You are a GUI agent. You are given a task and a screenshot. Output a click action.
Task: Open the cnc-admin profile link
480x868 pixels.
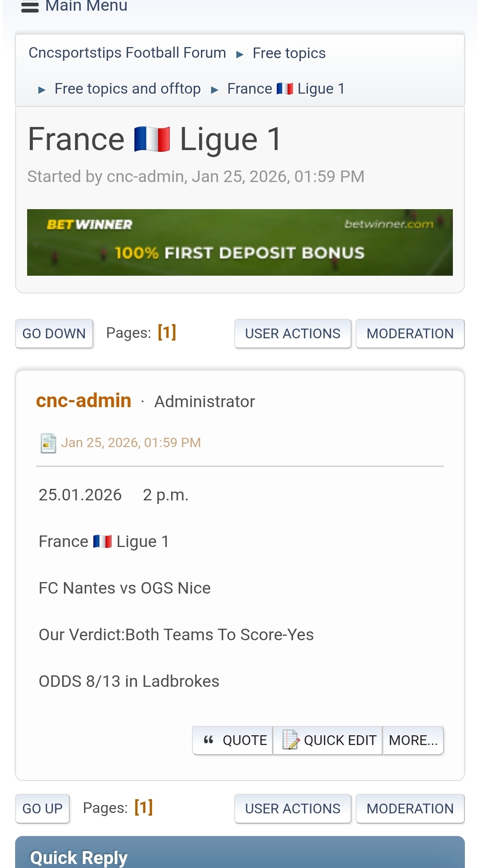pyautogui.click(x=84, y=400)
